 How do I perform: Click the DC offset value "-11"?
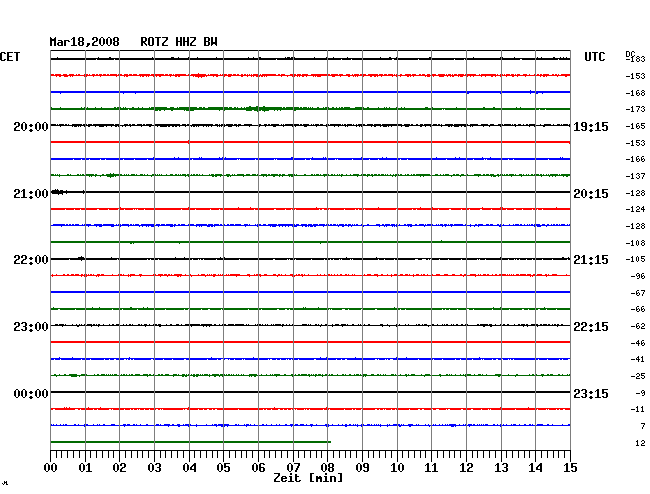(x=638, y=409)
